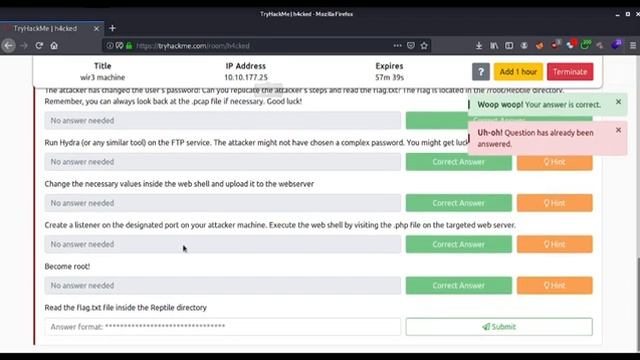Open the Firefox home page
The height and width of the screenshot is (360, 640).
54,46
